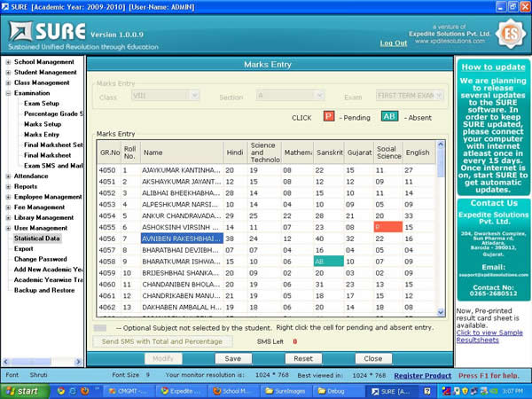This screenshot has width=532, height=399.
Task: Click the English column header
Action: pos(419,153)
